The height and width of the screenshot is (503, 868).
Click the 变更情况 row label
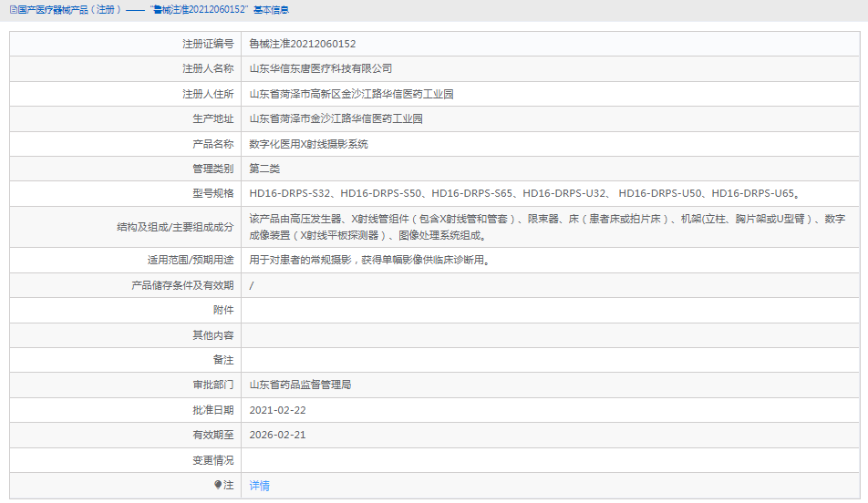212,460
